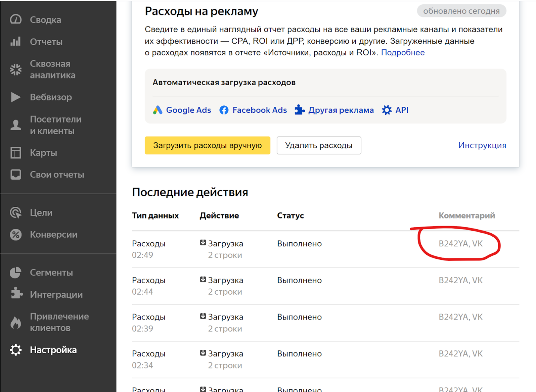Click the Сегменты pie chart icon

[x=16, y=273]
